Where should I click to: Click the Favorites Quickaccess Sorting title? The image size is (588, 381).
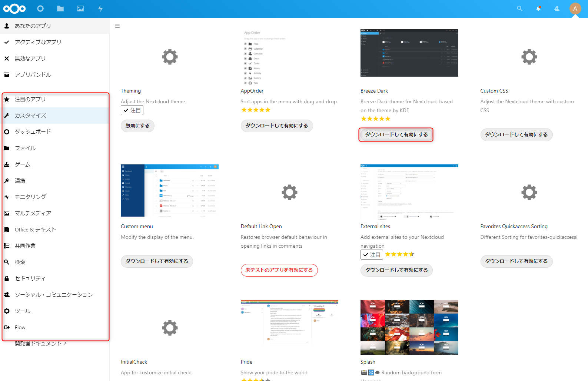514,227
